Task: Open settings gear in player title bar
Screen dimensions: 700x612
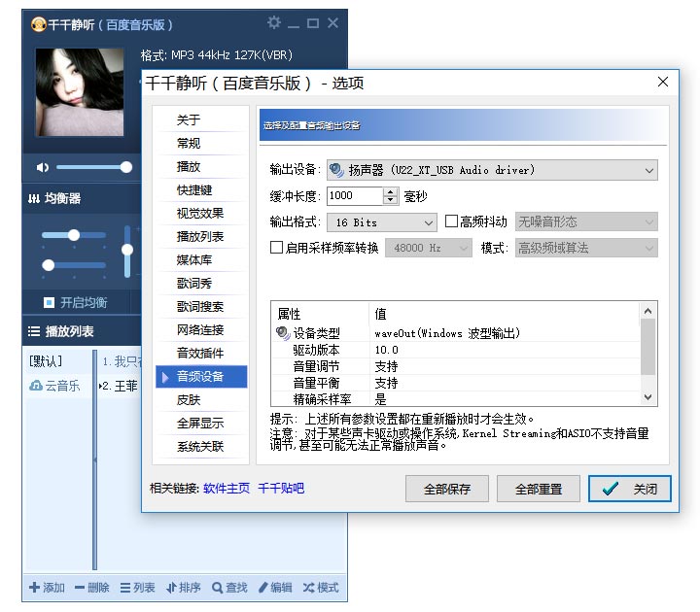Action: 273,22
